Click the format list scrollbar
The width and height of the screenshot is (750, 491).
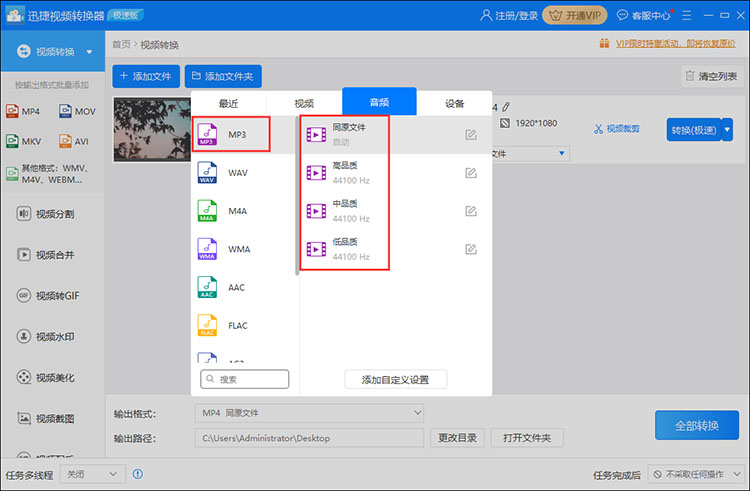[297, 196]
